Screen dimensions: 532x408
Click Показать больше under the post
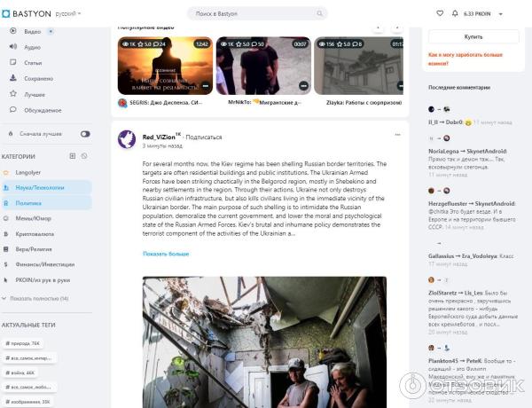coord(166,254)
